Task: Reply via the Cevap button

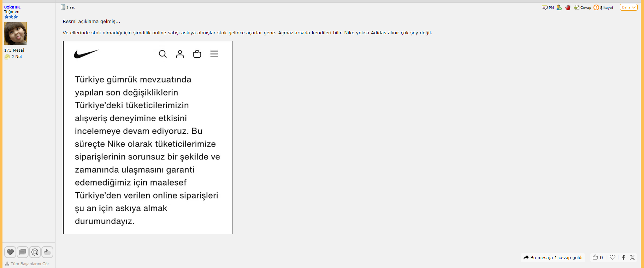Action: pos(583,7)
